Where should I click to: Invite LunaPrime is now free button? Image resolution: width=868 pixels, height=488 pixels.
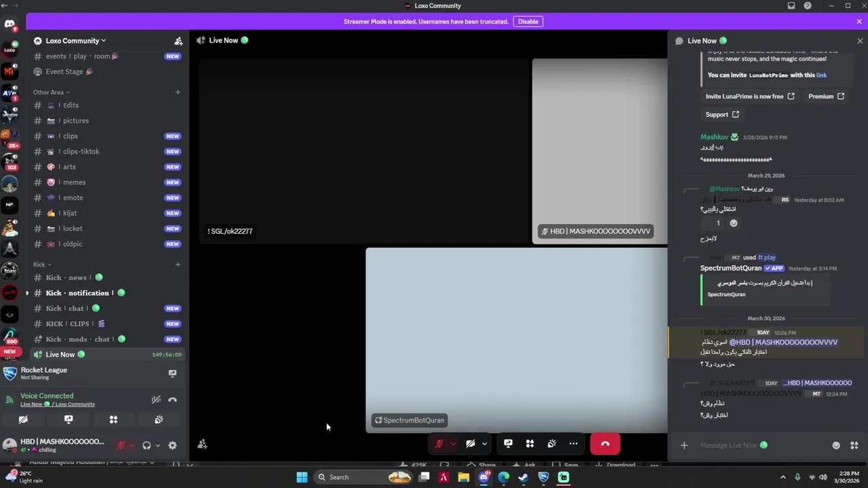pos(749,96)
